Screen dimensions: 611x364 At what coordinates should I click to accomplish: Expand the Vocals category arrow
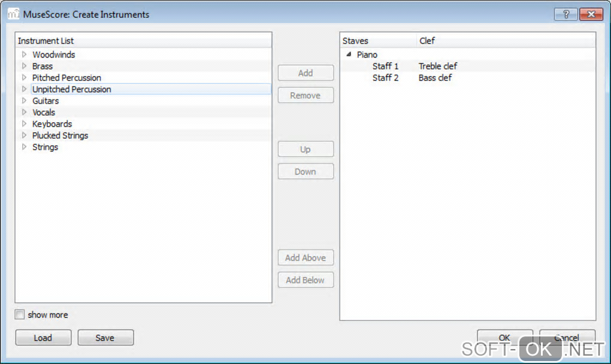(x=24, y=112)
